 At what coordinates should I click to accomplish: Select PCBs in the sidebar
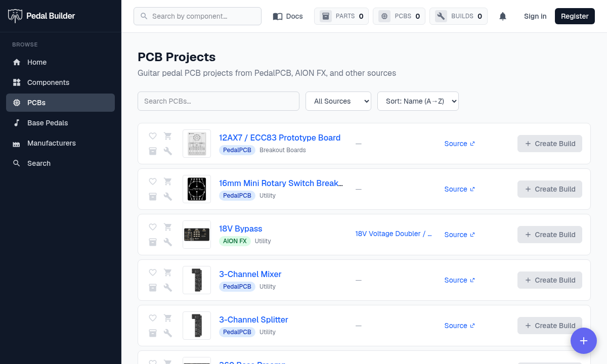60,103
